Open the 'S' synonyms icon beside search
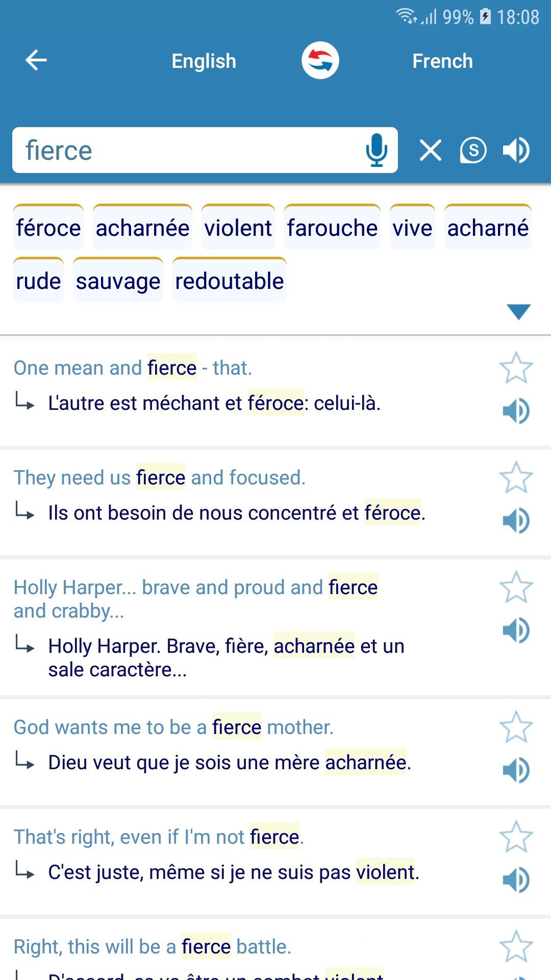Image resolution: width=551 pixels, height=980 pixels. click(x=472, y=150)
